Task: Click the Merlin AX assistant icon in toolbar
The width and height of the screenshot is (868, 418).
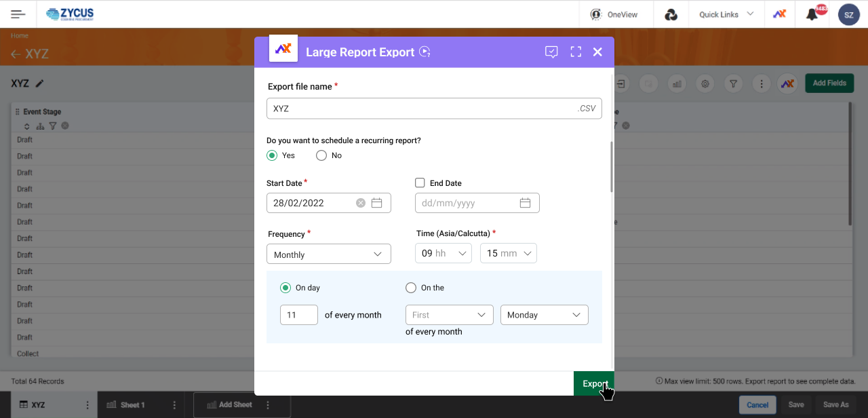Action: [x=787, y=83]
